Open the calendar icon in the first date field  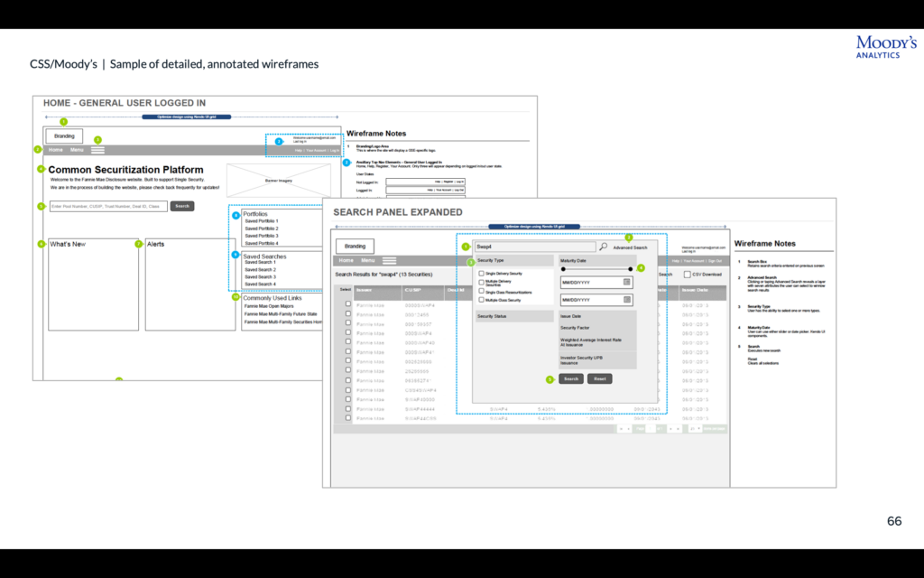tap(627, 283)
